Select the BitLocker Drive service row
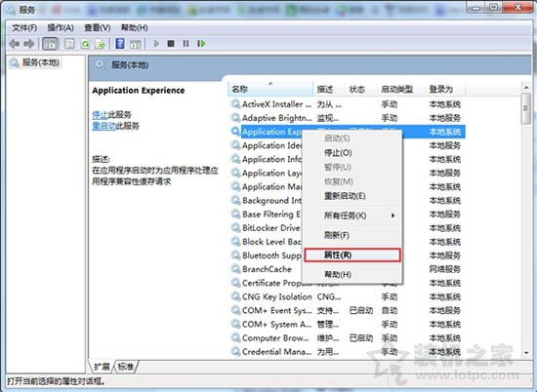The image size is (537, 392). click(348, 228)
